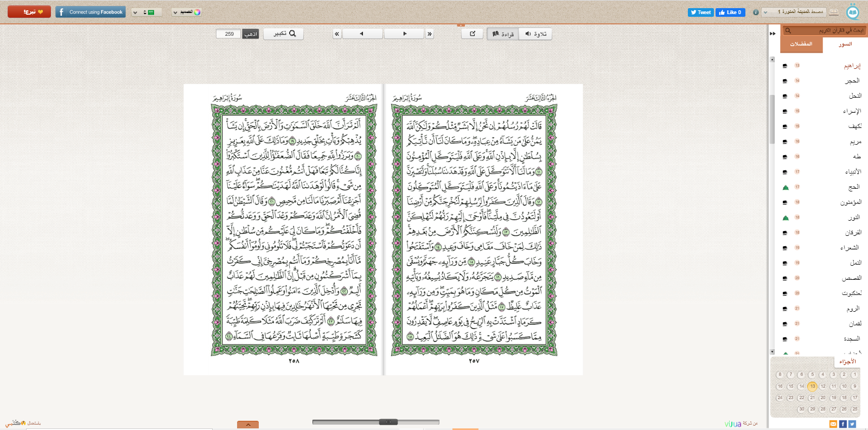Click the zoom (تكبير) button
868x430 pixels.
coord(284,34)
